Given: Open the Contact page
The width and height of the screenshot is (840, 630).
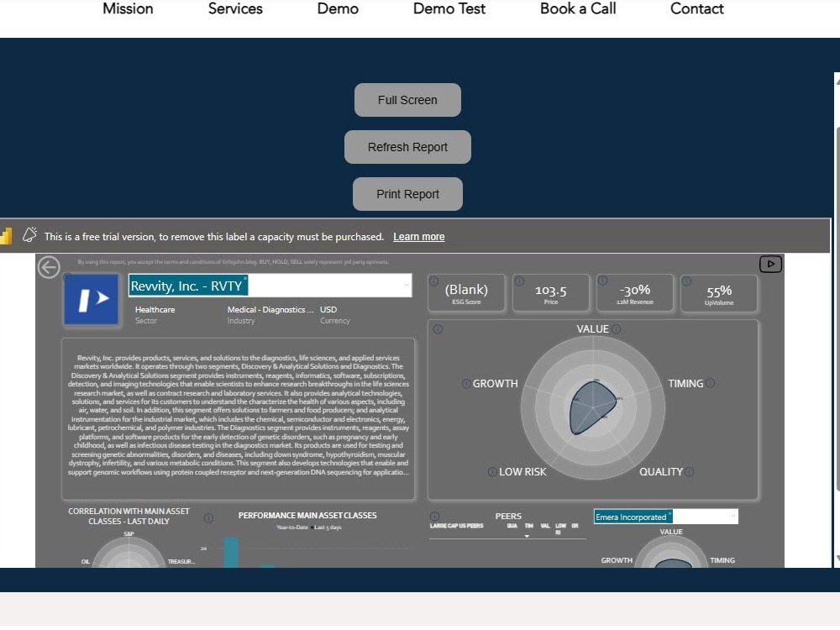Looking at the screenshot, I should [696, 8].
